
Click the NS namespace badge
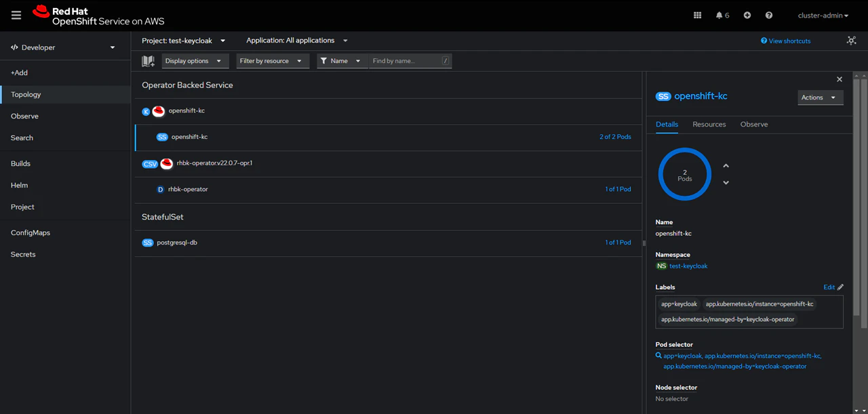661,266
